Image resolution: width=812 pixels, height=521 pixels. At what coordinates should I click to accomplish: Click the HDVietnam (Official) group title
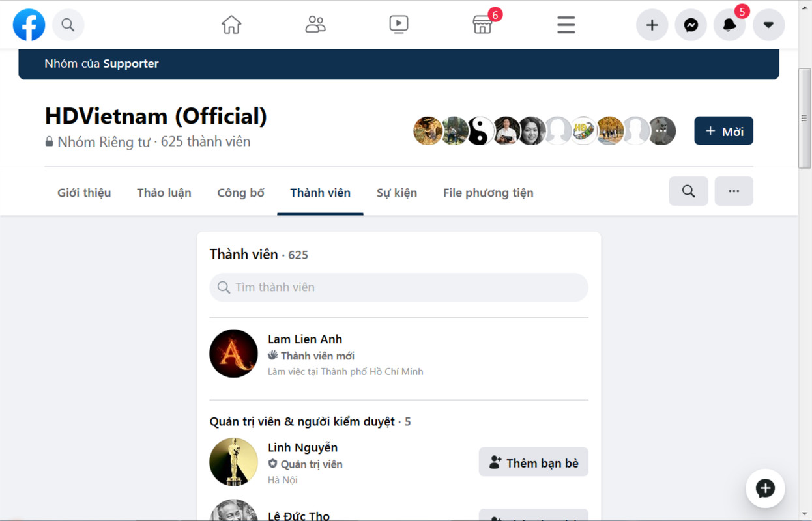click(x=156, y=117)
